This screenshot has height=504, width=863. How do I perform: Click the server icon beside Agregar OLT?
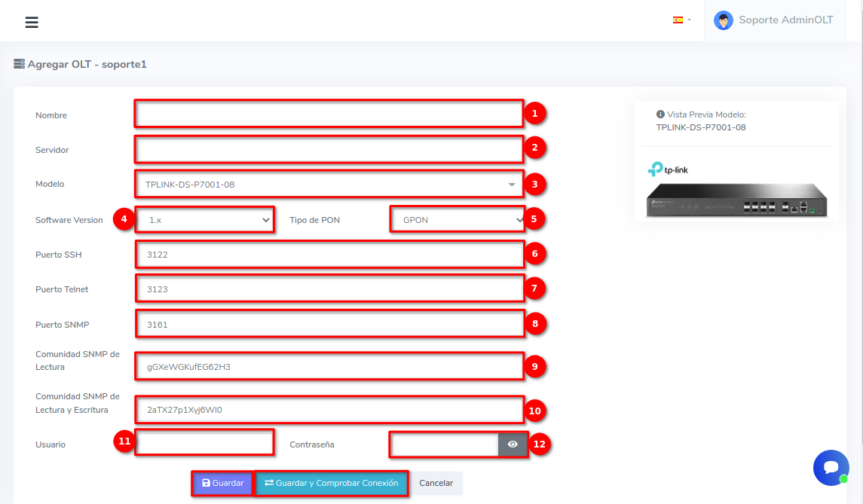tap(20, 64)
